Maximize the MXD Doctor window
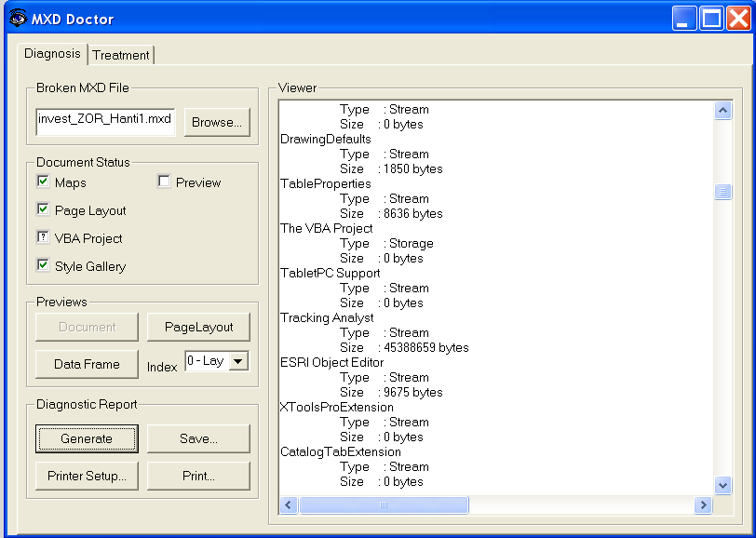Screen dimensions: 756x538 pos(711,19)
